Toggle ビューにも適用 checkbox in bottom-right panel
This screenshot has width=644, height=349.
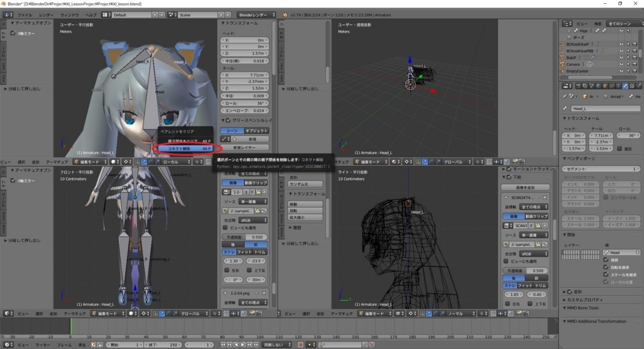tap(506, 261)
